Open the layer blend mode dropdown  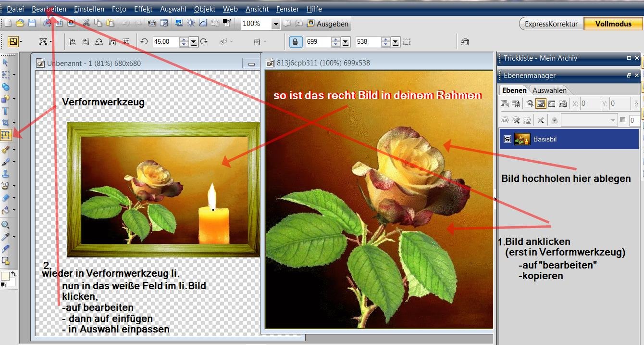(590, 120)
